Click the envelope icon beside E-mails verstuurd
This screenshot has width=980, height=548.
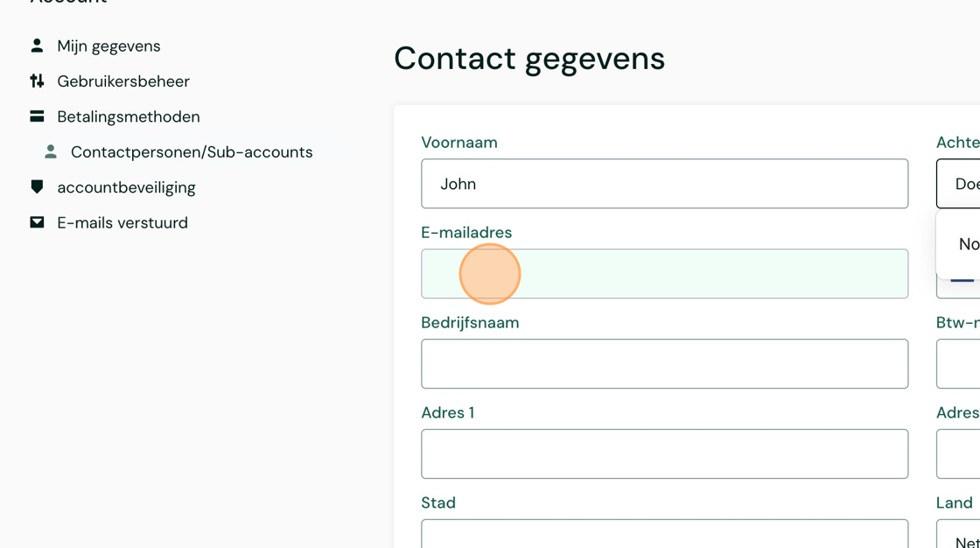click(x=37, y=222)
